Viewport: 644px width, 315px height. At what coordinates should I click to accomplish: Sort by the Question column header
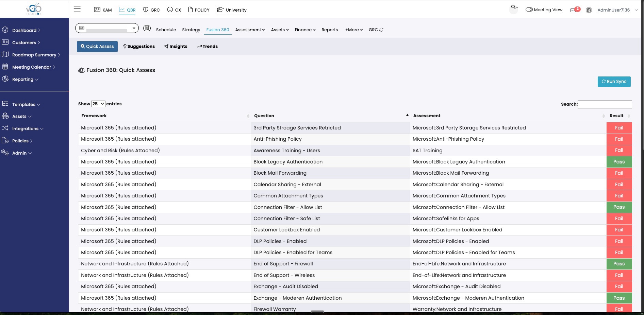[331, 116]
